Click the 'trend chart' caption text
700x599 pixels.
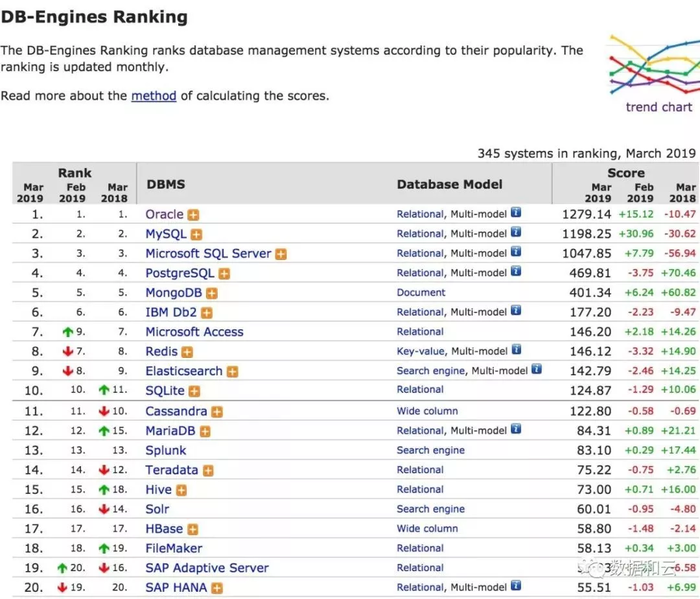(x=659, y=108)
